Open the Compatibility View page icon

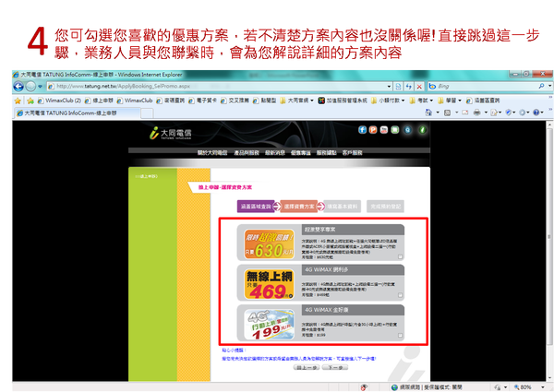399,86
